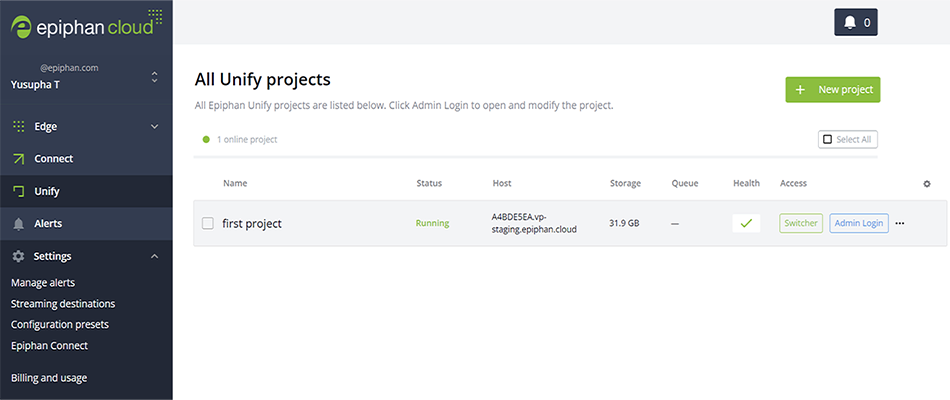Screen dimensions: 950x400
Task: Click the Alerts bell icon in sidebar
Action: pyautogui.click(x=19, y=224)
